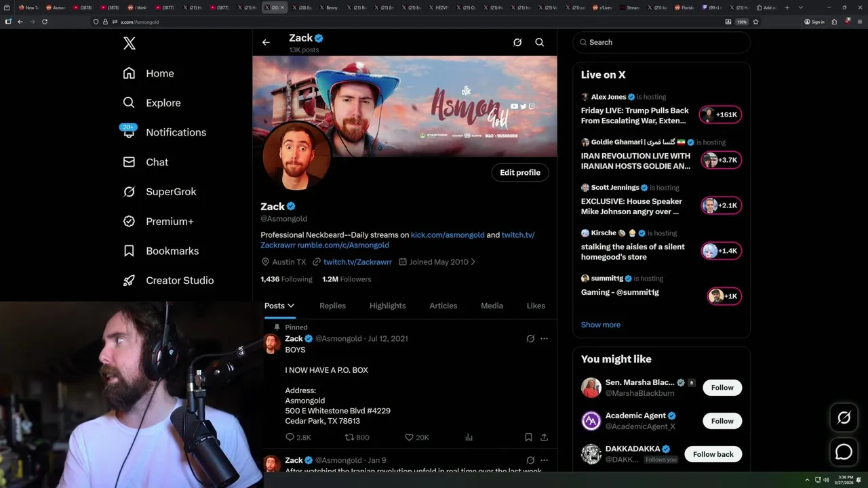Open the floating Grok button

(x=844, y=418)
